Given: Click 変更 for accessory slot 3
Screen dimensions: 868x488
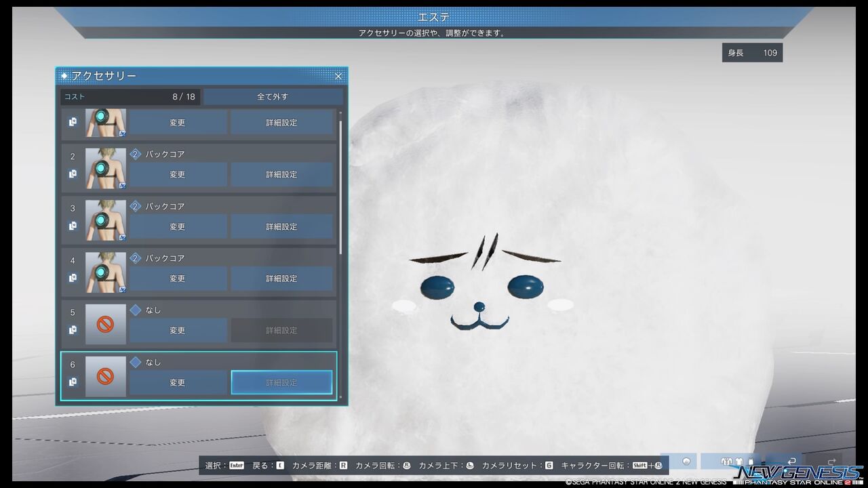Looking at the screenshot, I should click(178, 226).
